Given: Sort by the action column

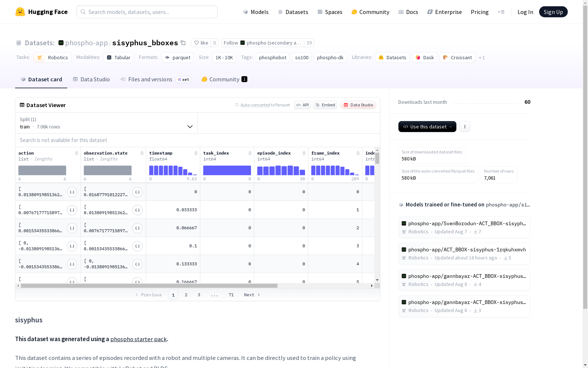Looking at the screenshot, I should point(76,153).
